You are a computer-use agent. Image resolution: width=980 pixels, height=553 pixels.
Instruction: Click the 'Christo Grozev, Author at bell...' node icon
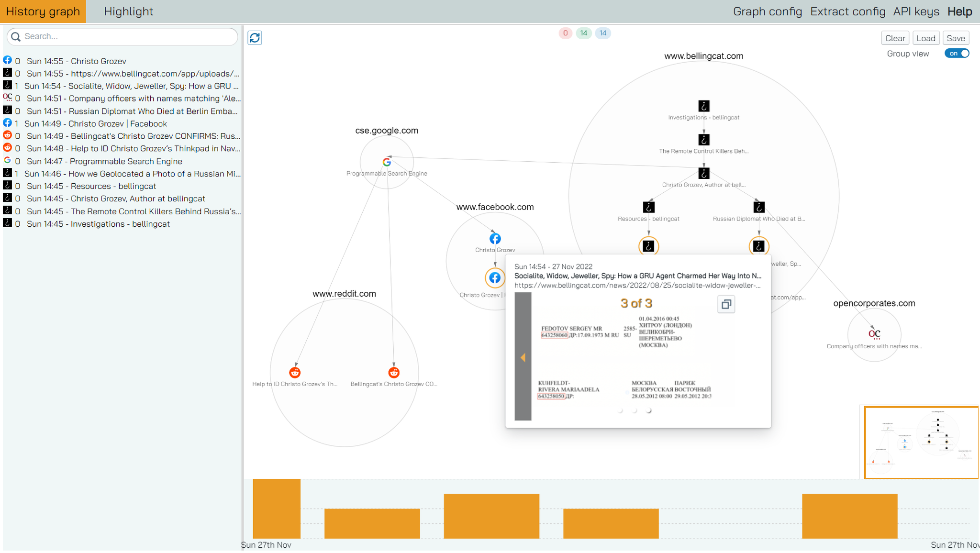tap(704, 173)
